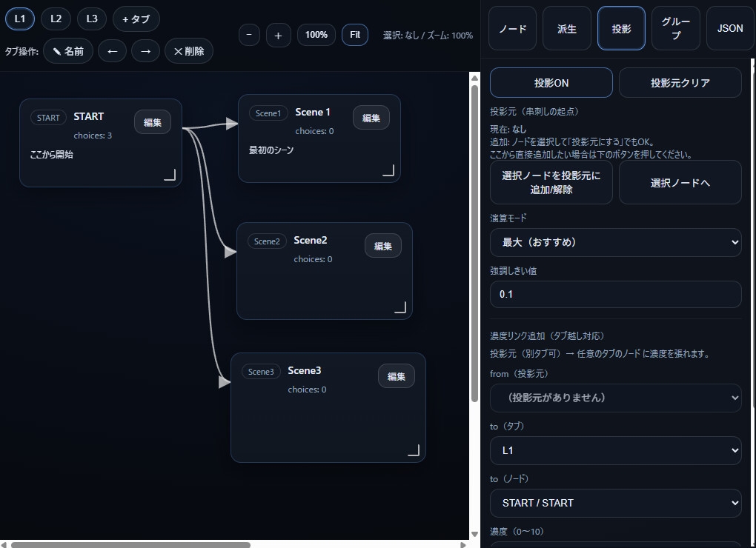
Task: Click the ×削除 delete tab icon
Action: pos(188,51)
